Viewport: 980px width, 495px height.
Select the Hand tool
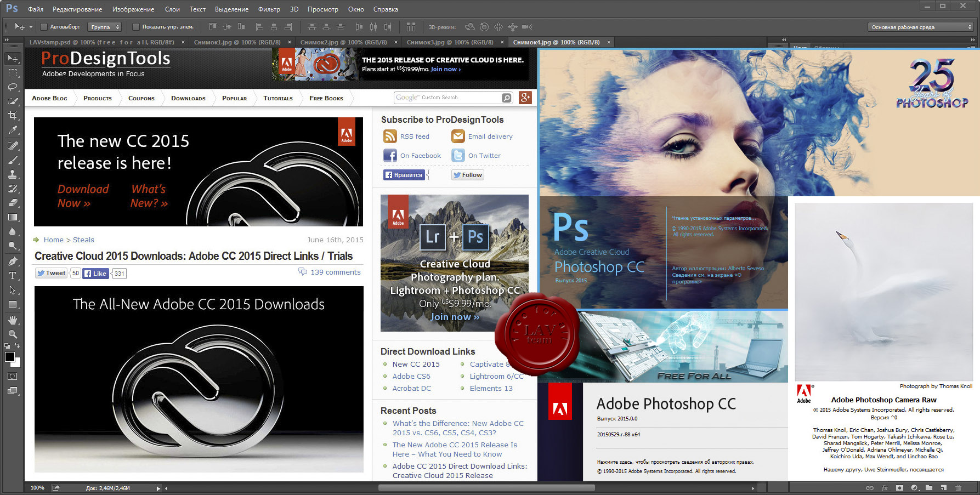pyautogui.click(x=13, y=320)
